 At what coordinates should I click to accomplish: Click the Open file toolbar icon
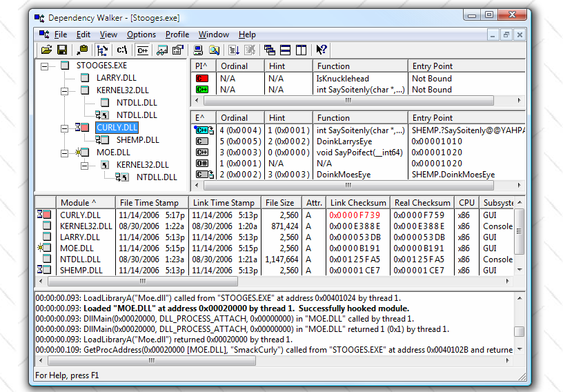(46, 50)
